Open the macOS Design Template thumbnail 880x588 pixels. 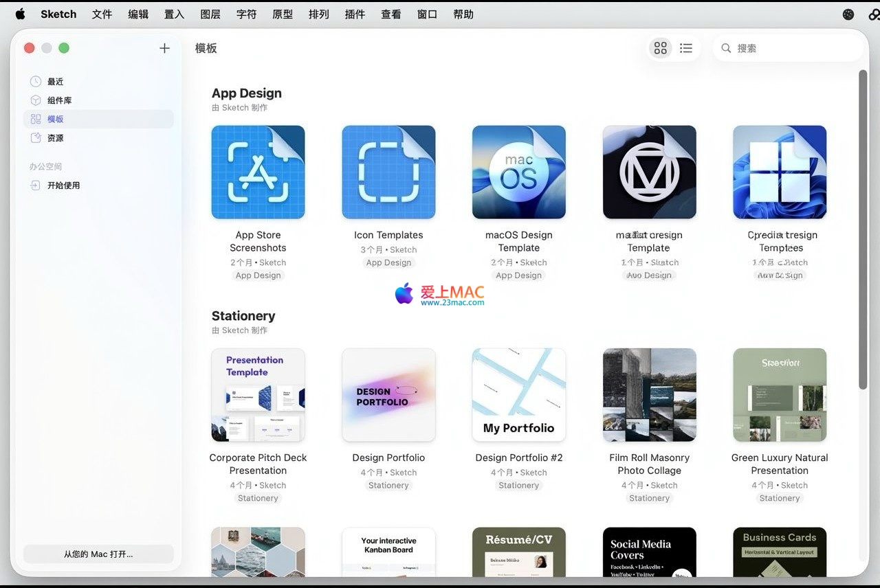[519, 172]
